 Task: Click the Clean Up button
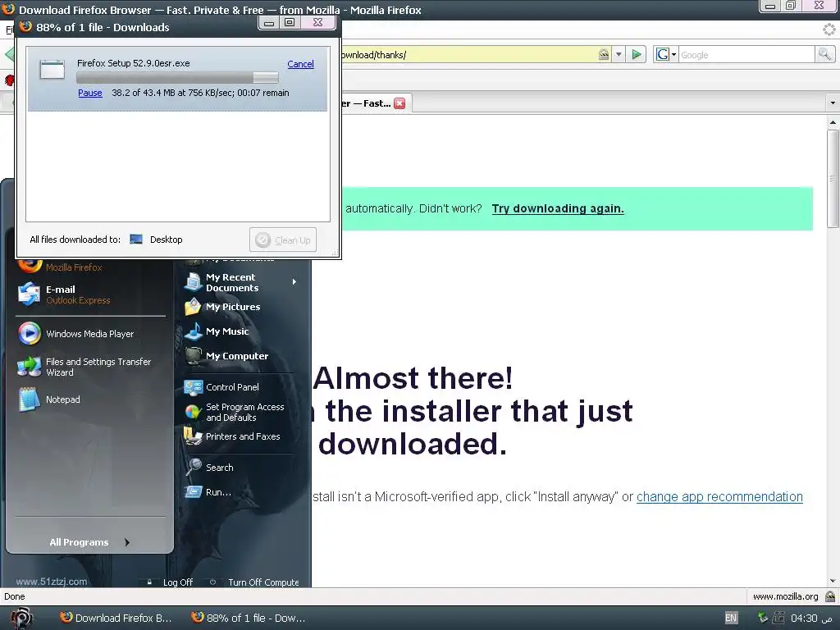click(x=283, y=240)
